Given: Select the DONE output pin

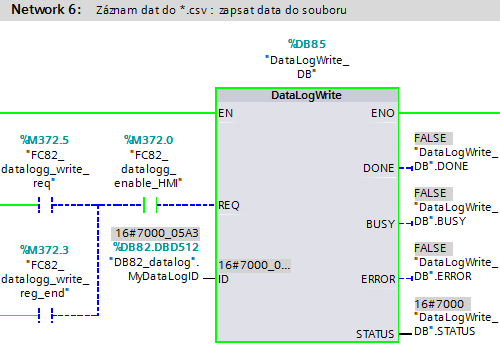Looking at the screenshot, I should 379,168.
